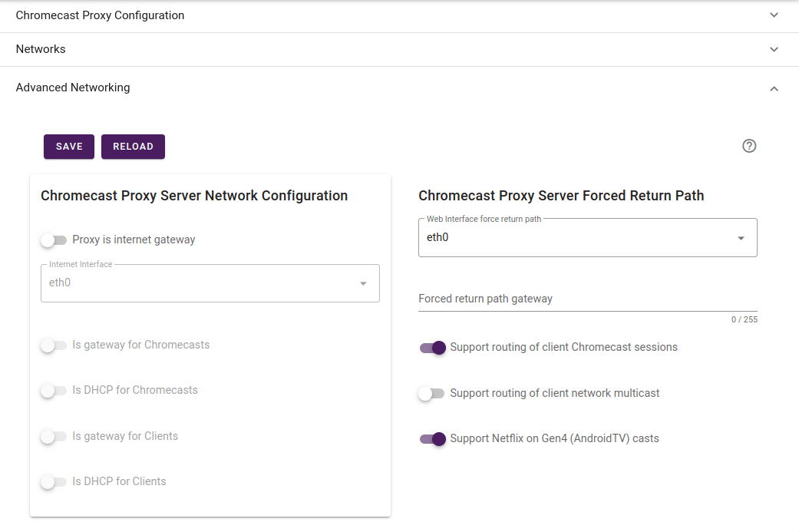Open the Internet Interface dropdown arrow

pyautogui.click(x=363, y=283)
